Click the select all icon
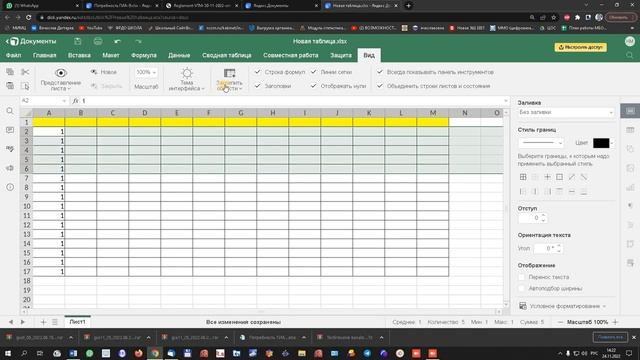640x360 pixels. 25,86
